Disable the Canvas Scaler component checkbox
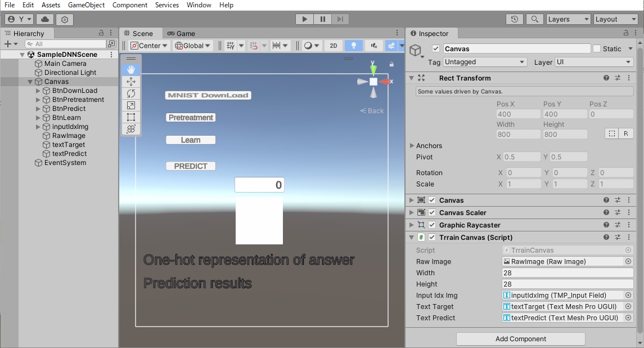This screenshot has height=348, width=644. click(432, 213)
